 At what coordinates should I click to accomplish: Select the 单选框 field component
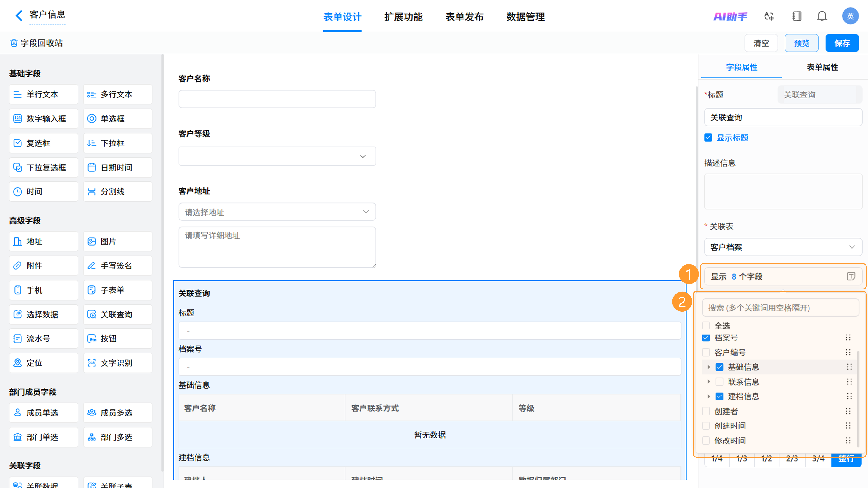pos(118,119)
